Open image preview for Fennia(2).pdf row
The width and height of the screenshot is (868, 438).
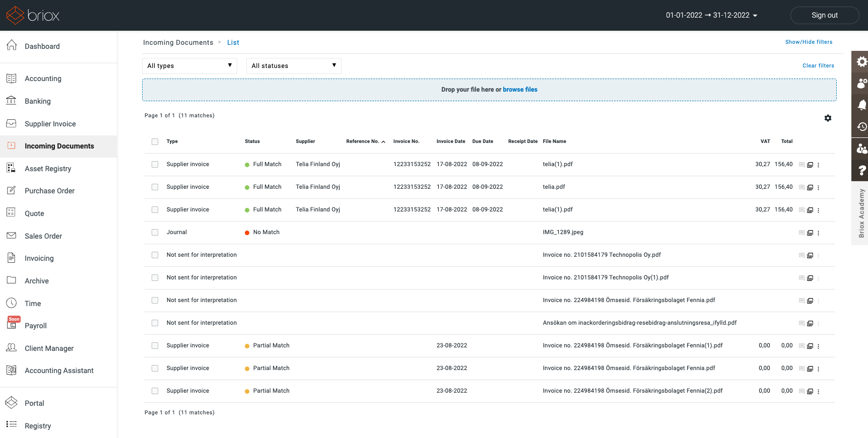[x=810, y=391]
